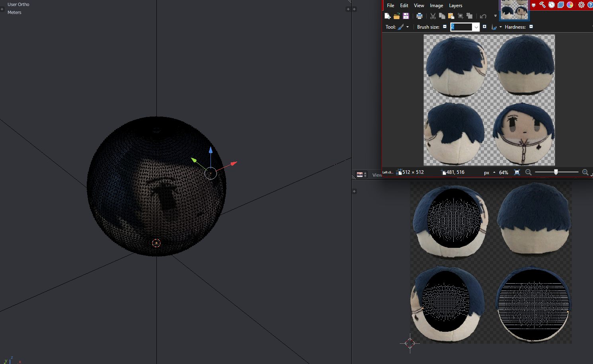Image resolution: width=593 pixels, height=364 pixels.
Task: Decrease Hardness with minus button
Action: (x=531, y=27)
